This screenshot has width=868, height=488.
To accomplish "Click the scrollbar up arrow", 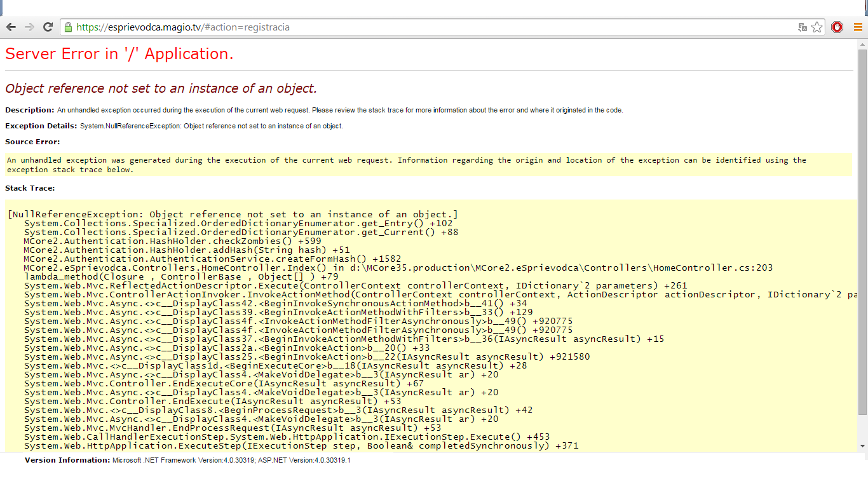I will pyautogui.click(x=862, y=43).
